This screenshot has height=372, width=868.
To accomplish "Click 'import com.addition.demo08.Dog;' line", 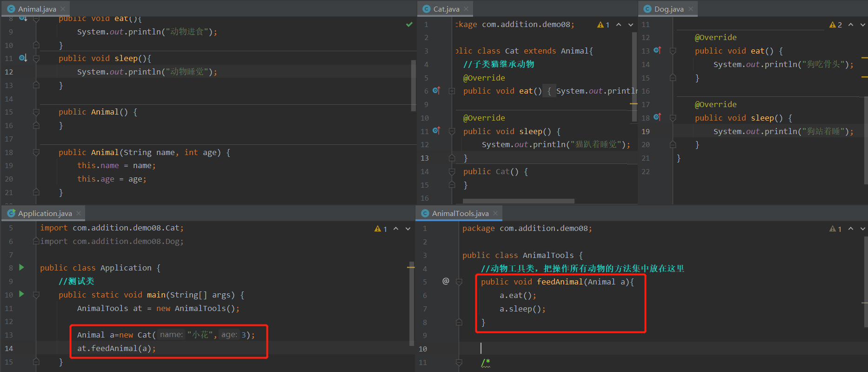I will [112, 241].
